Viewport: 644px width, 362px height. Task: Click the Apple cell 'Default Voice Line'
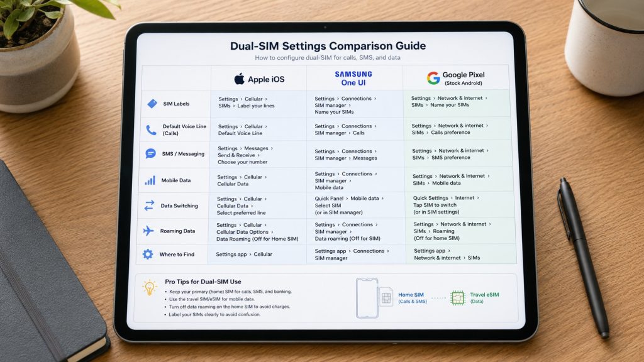240,133
